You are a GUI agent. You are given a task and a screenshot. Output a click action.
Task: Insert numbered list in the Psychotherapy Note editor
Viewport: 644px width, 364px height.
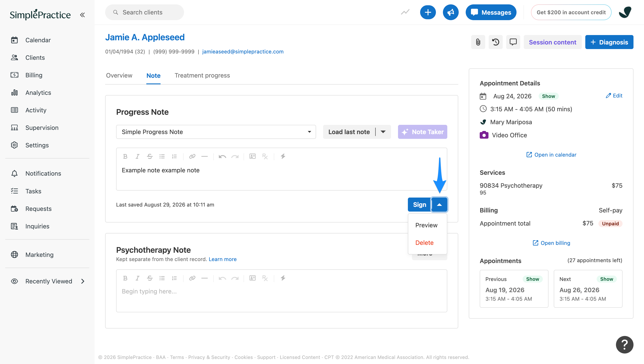[174, 278]
